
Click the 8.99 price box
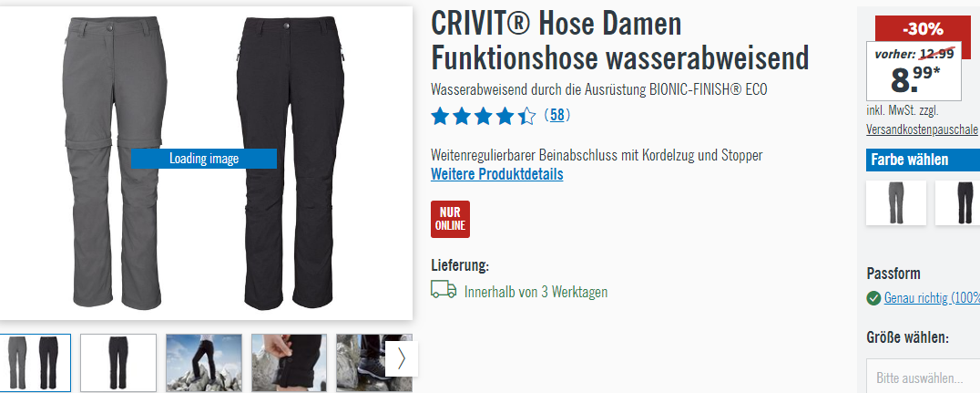click(914, 72)
